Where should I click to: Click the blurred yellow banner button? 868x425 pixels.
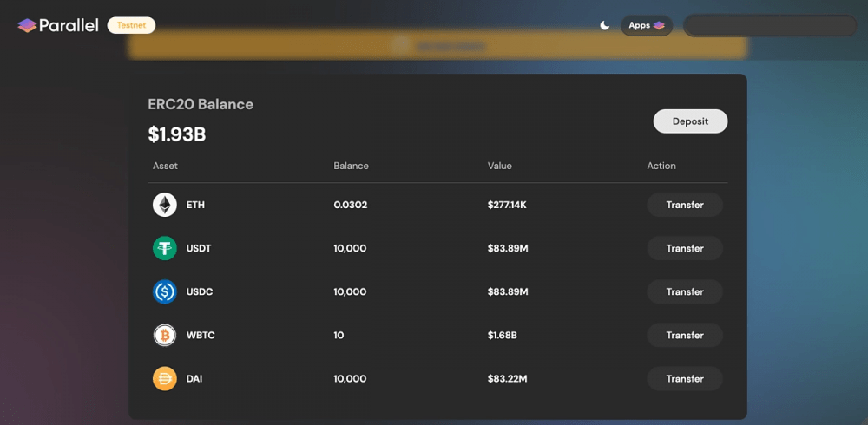click(437, 46)
